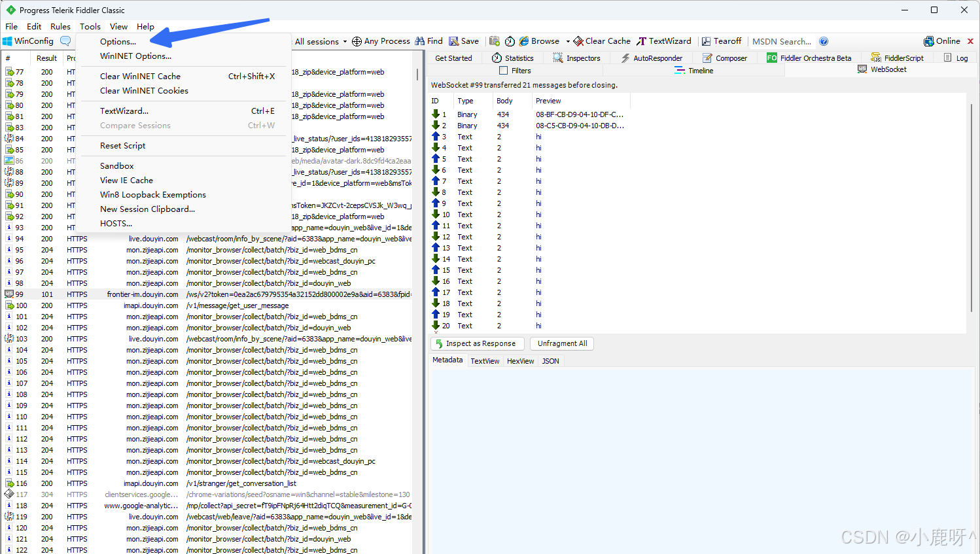Viewport: 980px width, 554px height.
Task: Select the Add Comment speech bubble icon
Action: click(x=65, y=41)
